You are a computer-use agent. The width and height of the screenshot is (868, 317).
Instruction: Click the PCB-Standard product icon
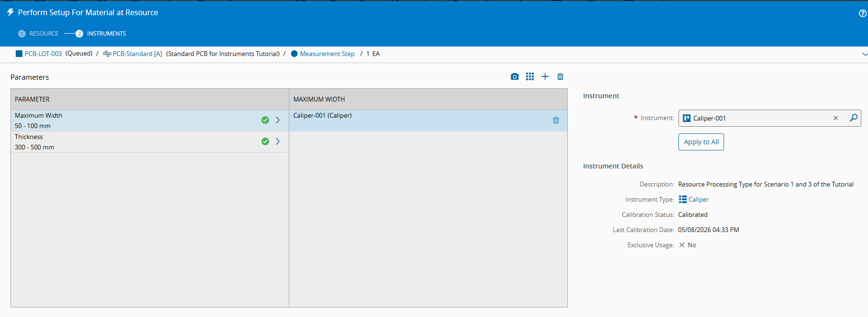tap(107, 54)
